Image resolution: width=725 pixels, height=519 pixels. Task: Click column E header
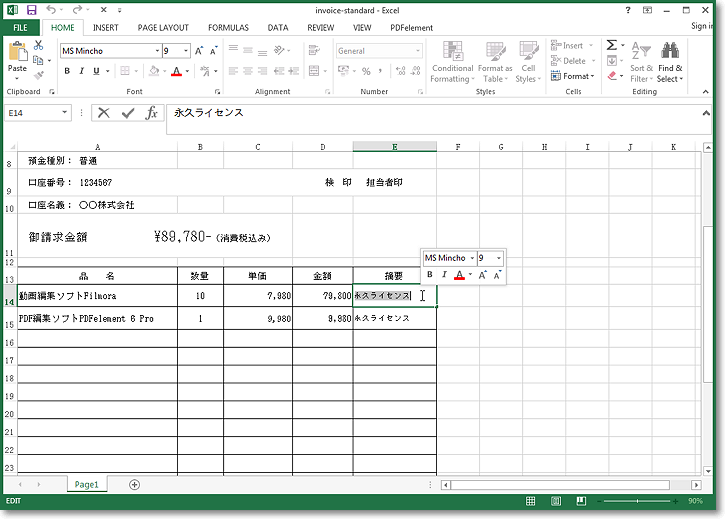click(394, 147)
